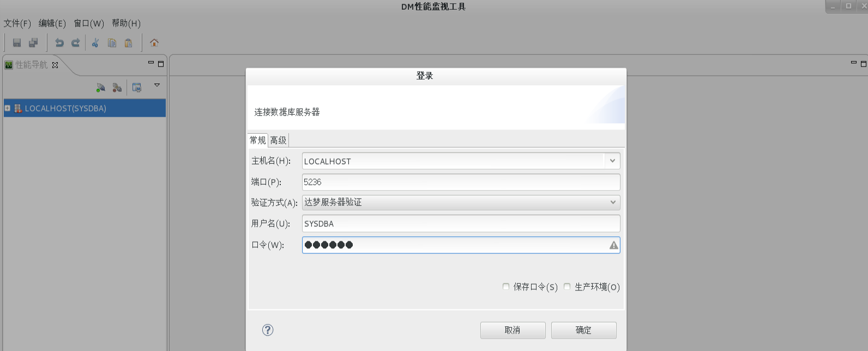Image resolution: width=868 pixels, height=351 pixels.
Task: Minimize the right editor area panel
Action: 854,63
